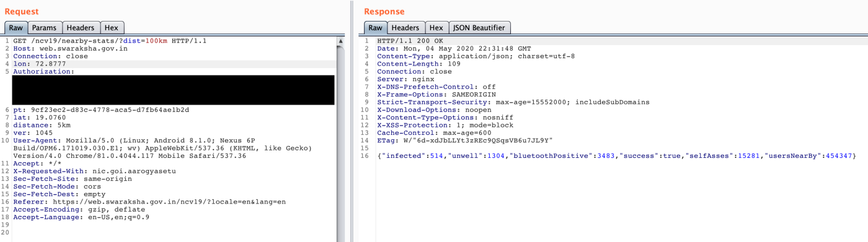
Task: Click the distance: 5km header line
Action: click(x=42, y=125)
